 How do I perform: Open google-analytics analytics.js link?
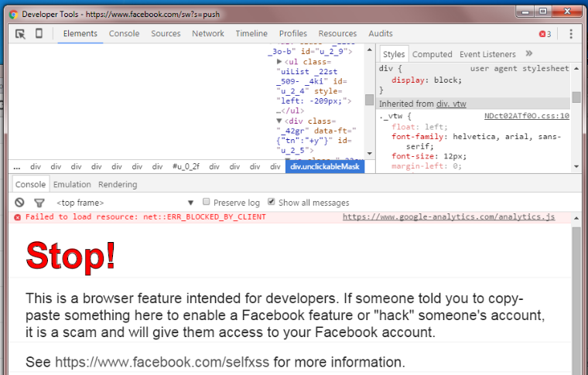449,217
